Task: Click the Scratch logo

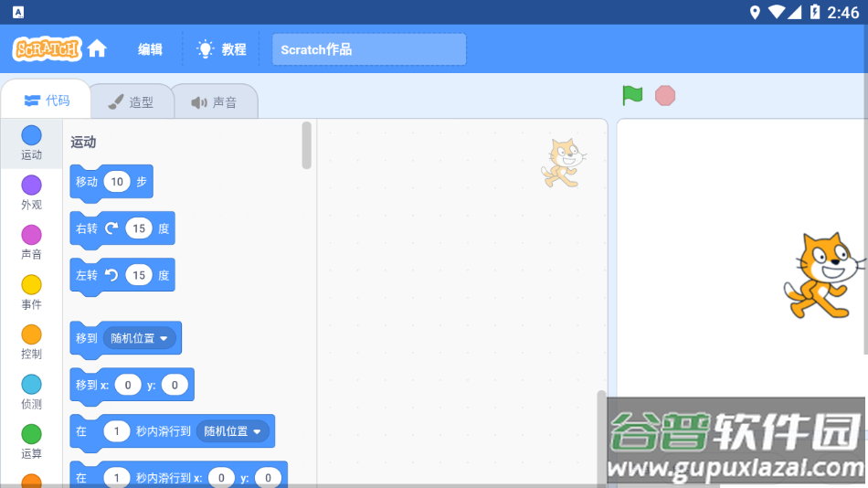Action: tap(47, 48)
